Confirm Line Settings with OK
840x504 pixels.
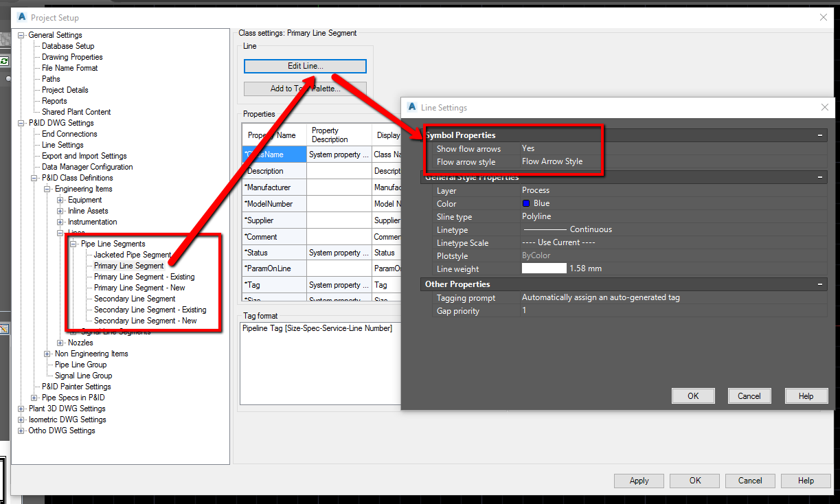[692, 396]
